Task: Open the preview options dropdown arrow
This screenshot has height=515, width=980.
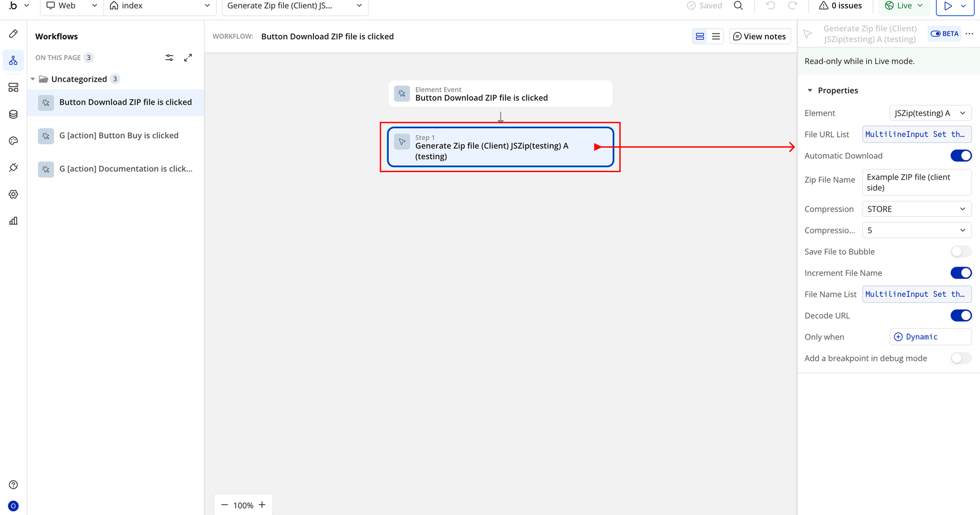Action: [x=964, y=6]
